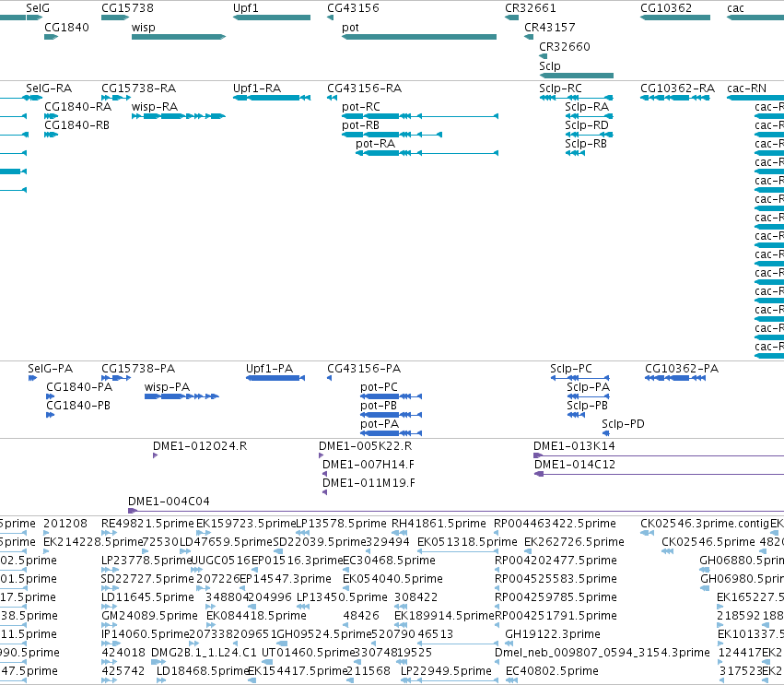Image resolution: width=784 pixels, height=685 pixels.
Task: Click the cac-RN transcript label
Action: [746, 89]
